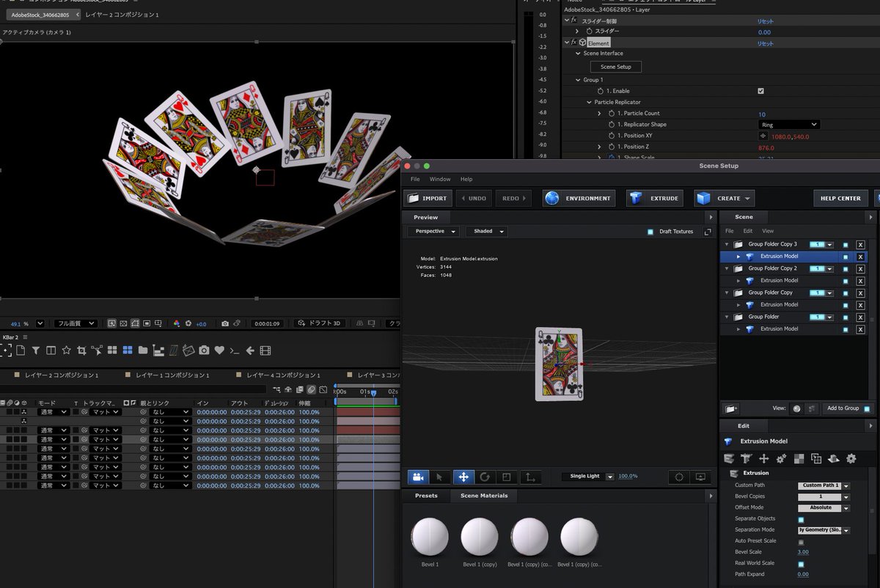Click the timeline current time indicator
This screenshot has height=588, width=880.
coord(373,393)
